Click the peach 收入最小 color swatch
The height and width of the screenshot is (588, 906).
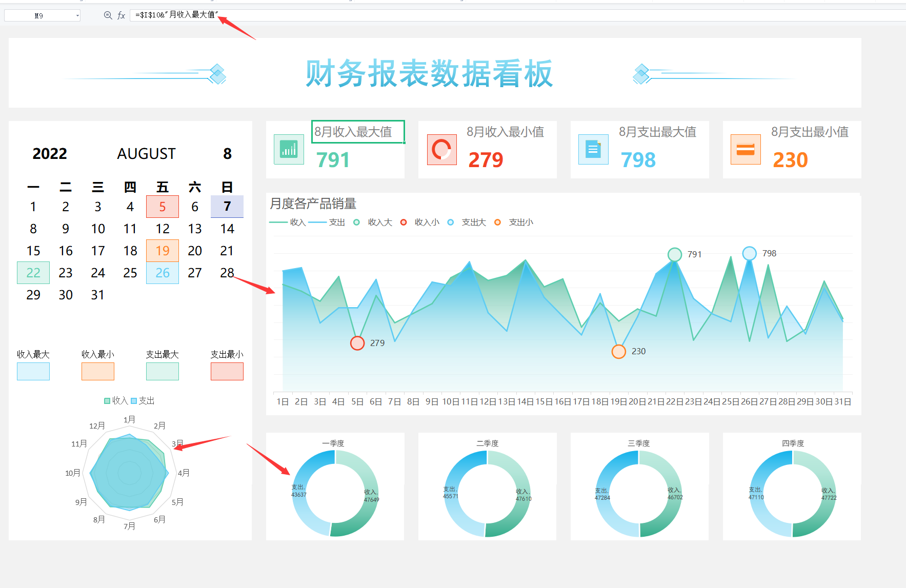(x=98, y=371)
